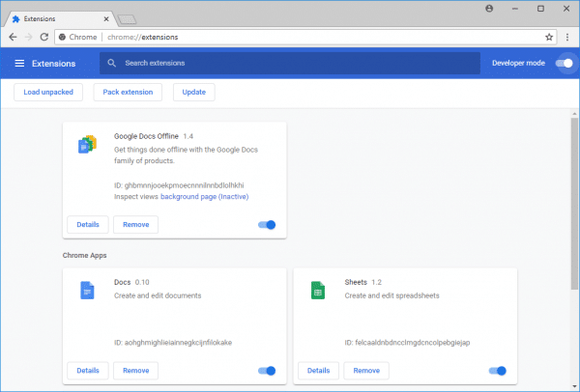The image size is (580, 392).
Task: Close the Extensions browser tab
Action: 106,19
